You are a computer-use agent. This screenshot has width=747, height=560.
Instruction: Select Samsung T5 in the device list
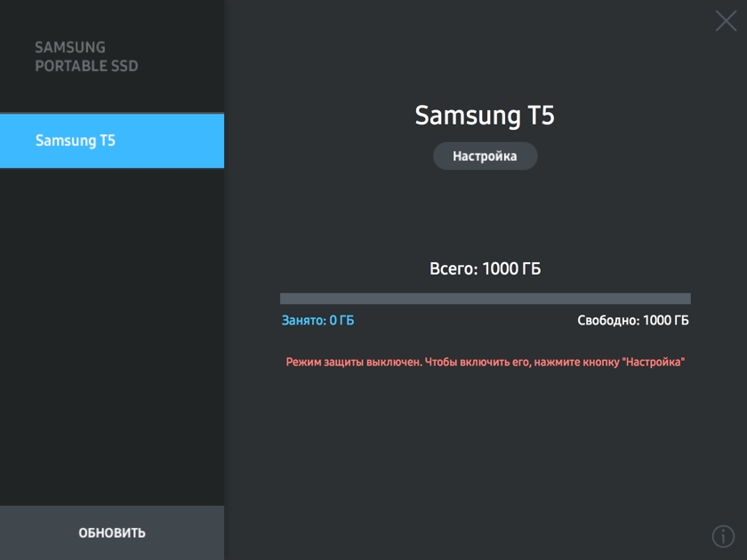coord(112,140)
